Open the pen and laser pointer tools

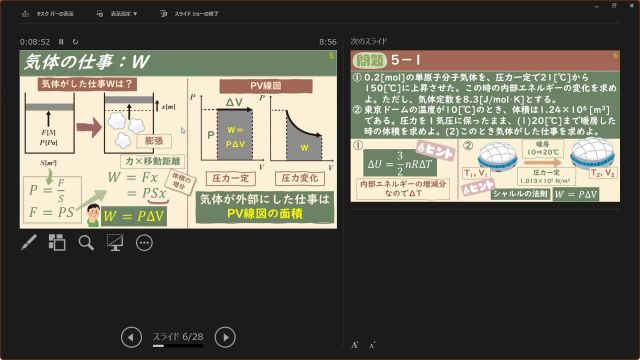[29, 242]
